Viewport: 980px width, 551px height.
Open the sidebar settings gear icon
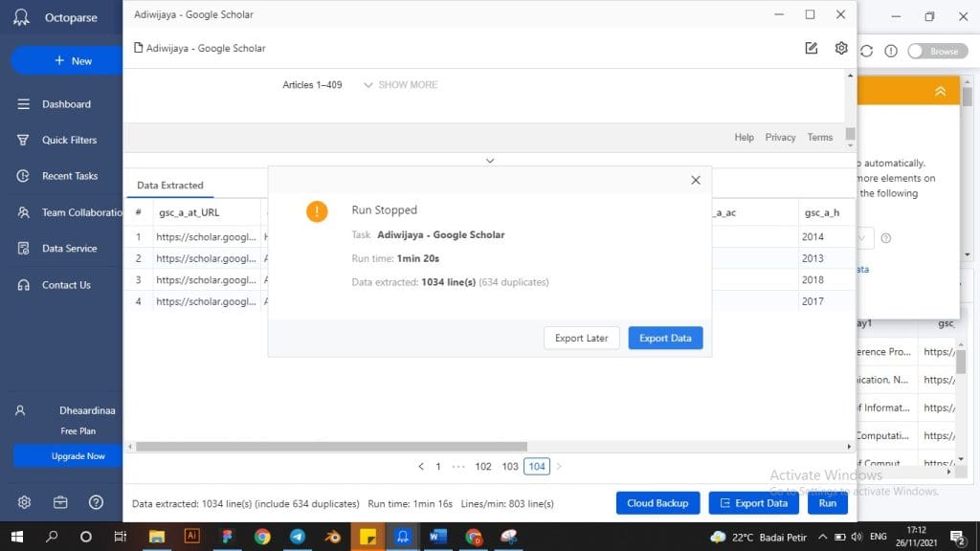coord(24,502)
